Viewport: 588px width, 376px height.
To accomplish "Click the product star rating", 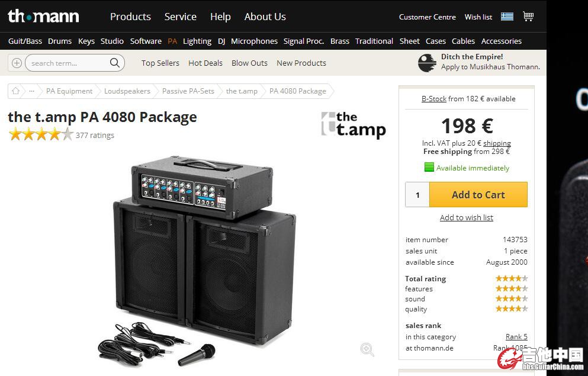I will tap(41, 135).
